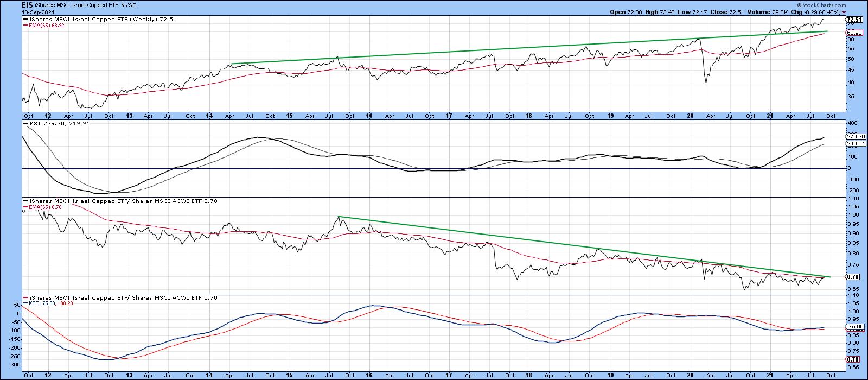Click the green trendline on the price panel
The image size is (868, 380).
(x=529, y=47)
